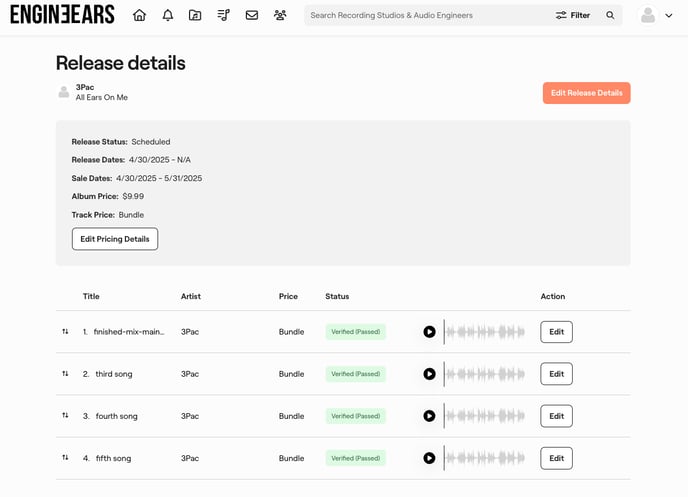Open the projects folder icon
Viewport: 688px width, 497px height.
[x=195, y=16]
